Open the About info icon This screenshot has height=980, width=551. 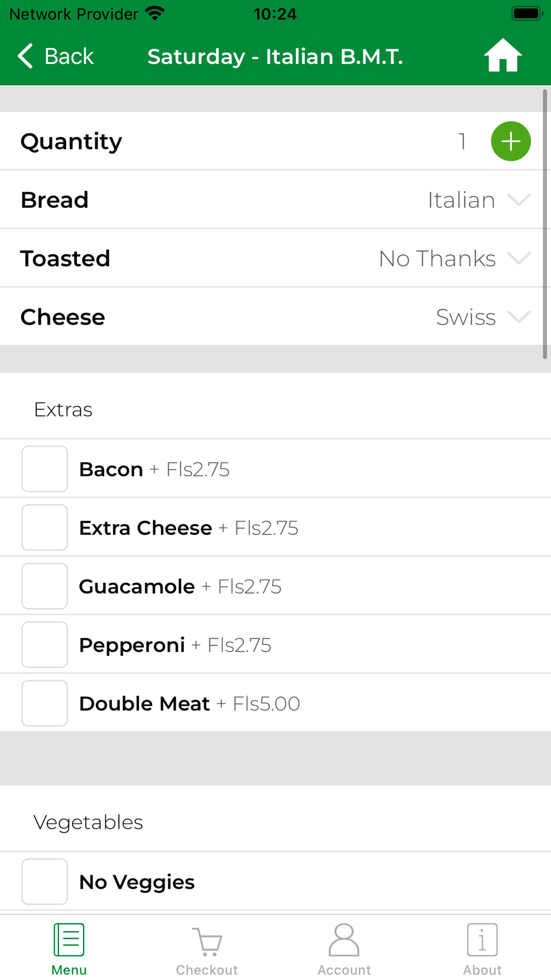(482, 940)
